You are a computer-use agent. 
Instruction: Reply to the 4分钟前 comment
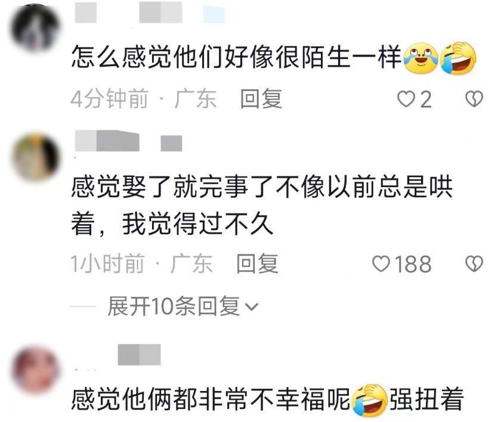[261, 98]
